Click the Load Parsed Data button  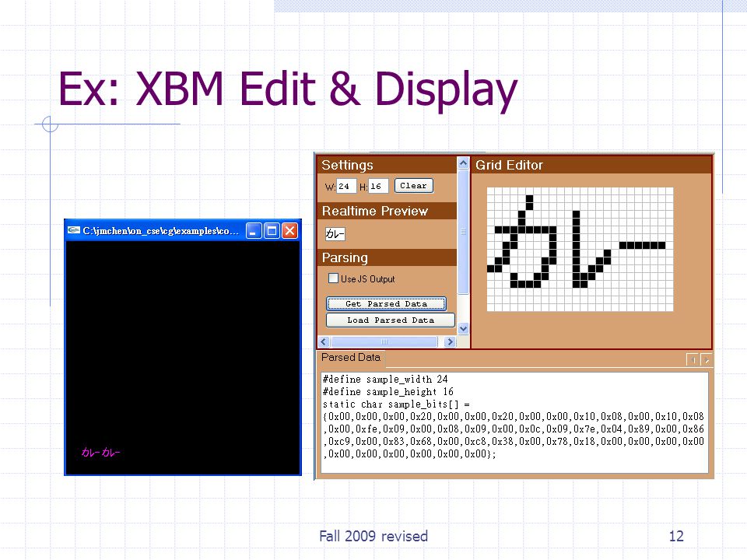coord(390,320)
